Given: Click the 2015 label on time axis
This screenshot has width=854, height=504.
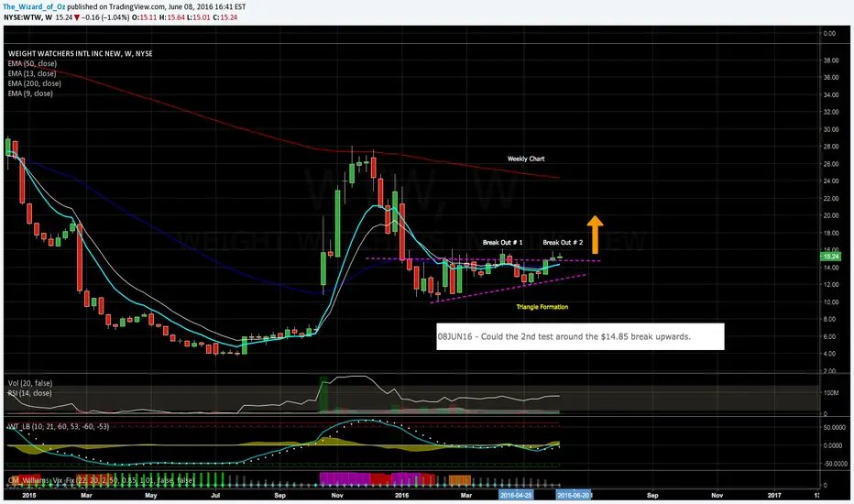Looking at the screenshot, I should 29,495.
